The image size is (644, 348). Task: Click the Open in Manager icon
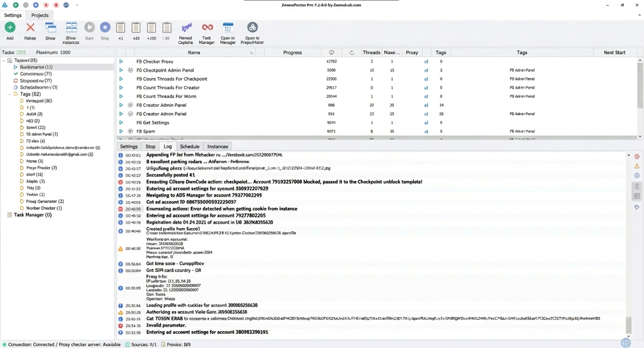point(228,28)
